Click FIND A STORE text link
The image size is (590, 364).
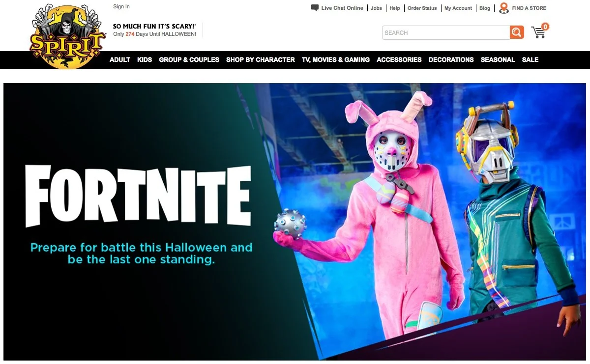tap(529, 8)
